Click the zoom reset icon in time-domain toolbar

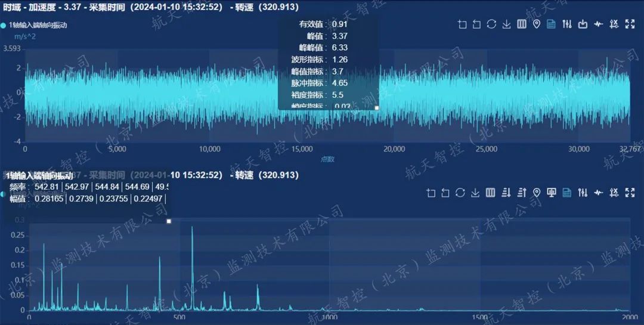(x=476, y=24)
